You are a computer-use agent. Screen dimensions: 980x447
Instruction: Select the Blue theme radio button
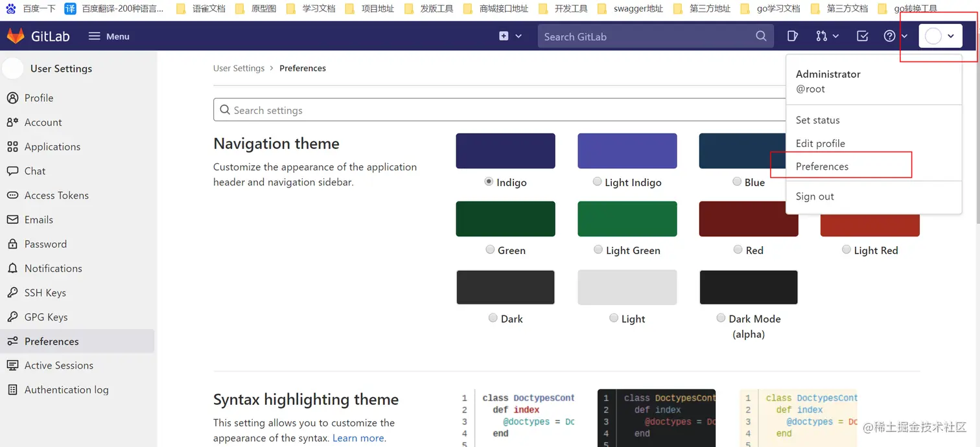coord(737,182)
